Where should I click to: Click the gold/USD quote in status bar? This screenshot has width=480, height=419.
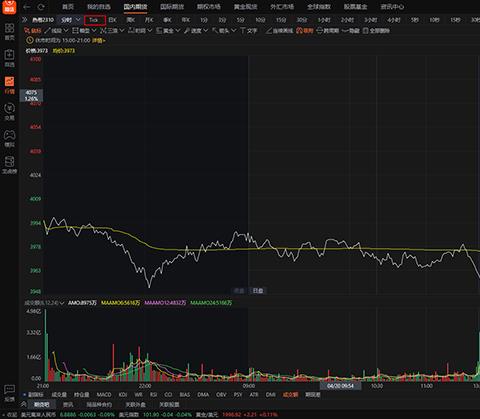point(237,415)
